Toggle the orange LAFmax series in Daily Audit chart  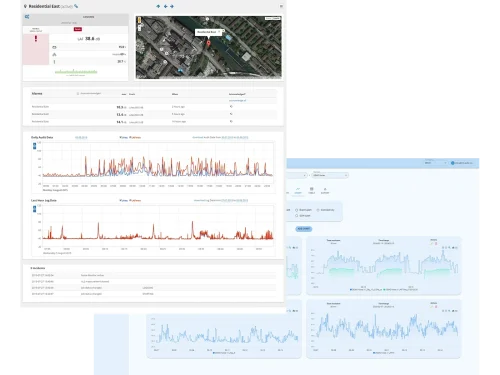point(135,137)
